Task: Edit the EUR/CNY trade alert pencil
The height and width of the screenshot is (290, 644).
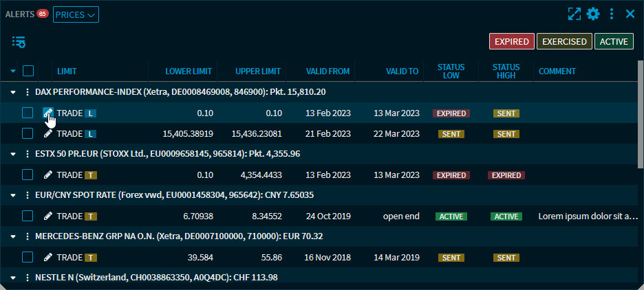Action: coord(47,216)
